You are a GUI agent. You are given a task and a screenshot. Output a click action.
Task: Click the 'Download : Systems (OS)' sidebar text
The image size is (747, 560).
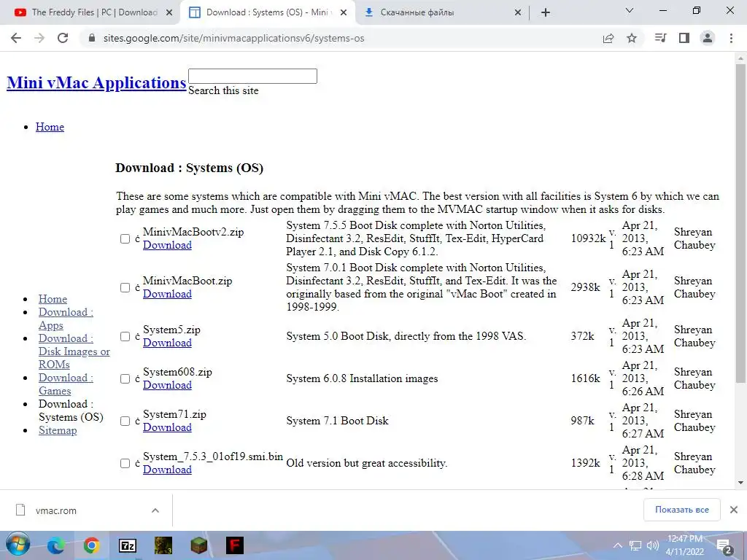[71, 411]
